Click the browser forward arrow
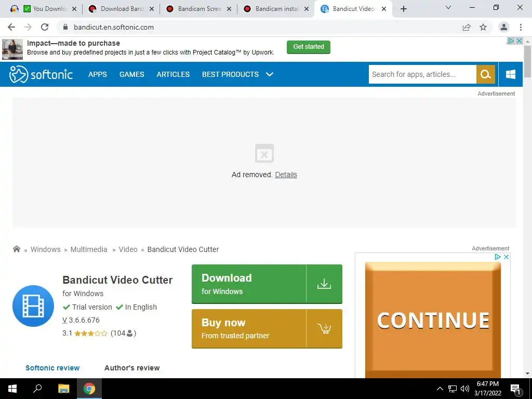The height and width of the screenshot is (399, 532). click(28, 27)
